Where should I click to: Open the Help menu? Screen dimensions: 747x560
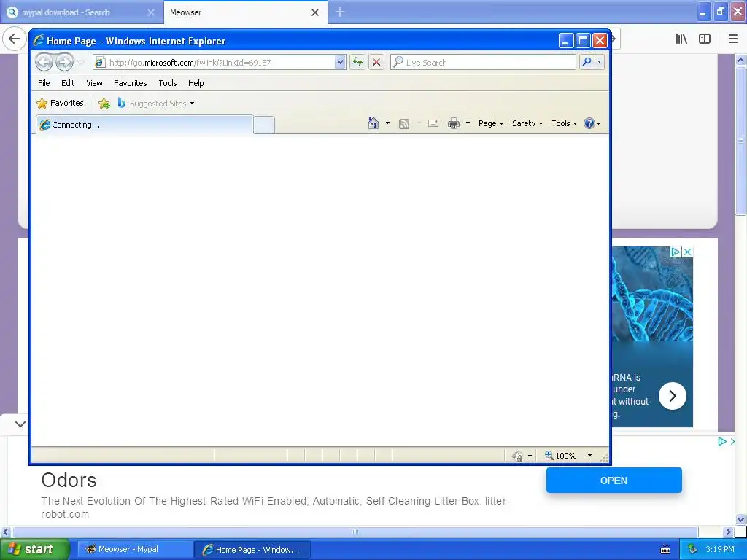(x=196, y=83)
